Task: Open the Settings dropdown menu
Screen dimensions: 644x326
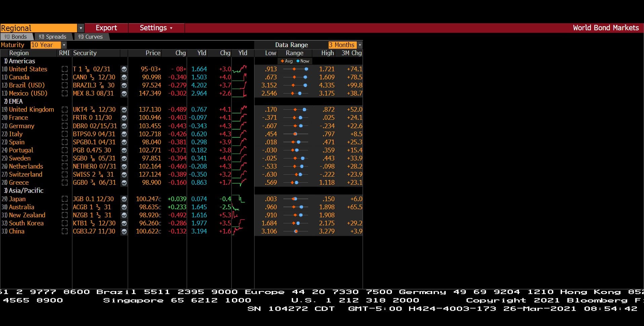Action: [156, 28]
